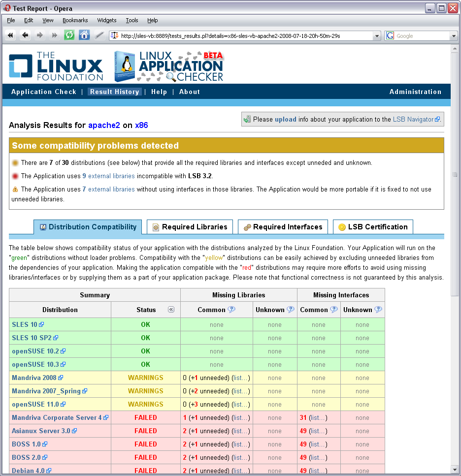Screen dimensions: 461x476
Task: Open Application Check in the navigation bar
Action: [44, 92]
